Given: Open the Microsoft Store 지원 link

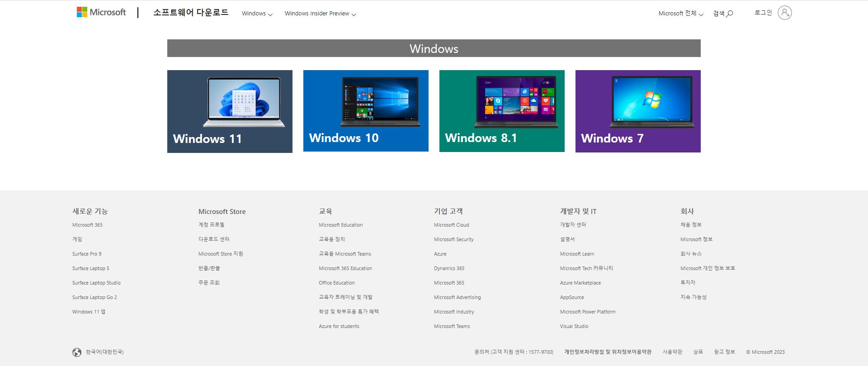Looking at the screenshot, I should pyautogui.click(x=221, y=254).
